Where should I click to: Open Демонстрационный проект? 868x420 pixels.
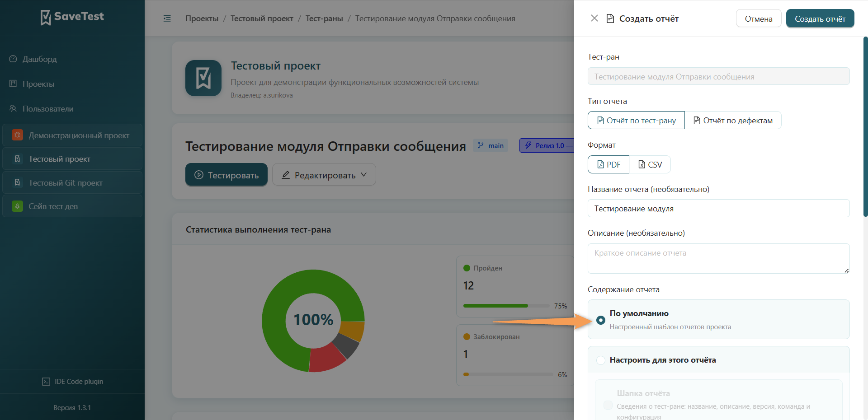point(72,135)
